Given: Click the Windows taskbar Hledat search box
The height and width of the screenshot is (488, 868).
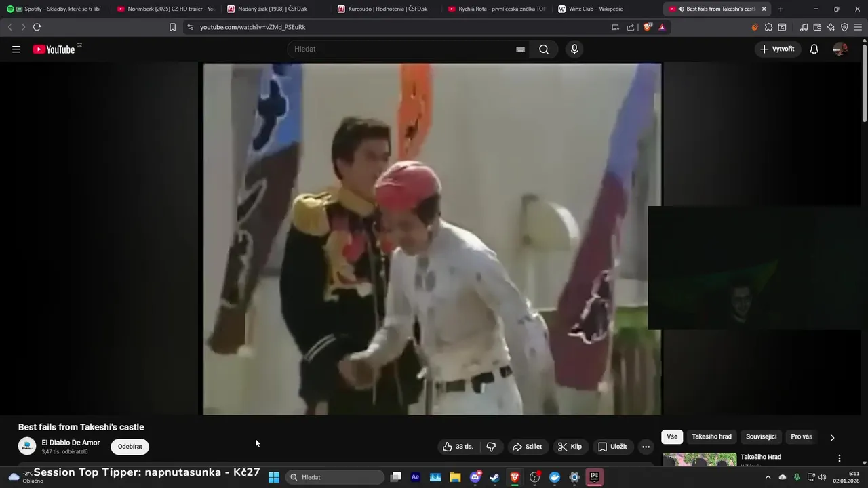Looking at the screenshot, I should pyautogui.click(x=335, y=477).
